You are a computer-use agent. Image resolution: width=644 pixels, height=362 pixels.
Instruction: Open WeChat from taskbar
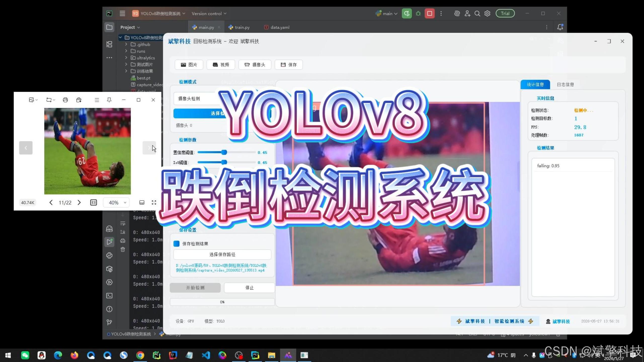[25, 355]
